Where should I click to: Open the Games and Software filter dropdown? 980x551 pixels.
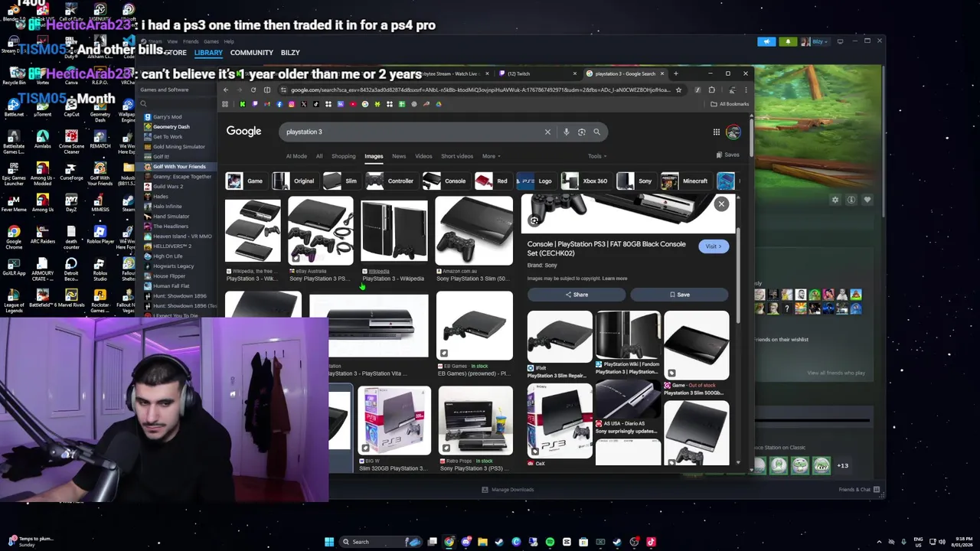[176, 90]
